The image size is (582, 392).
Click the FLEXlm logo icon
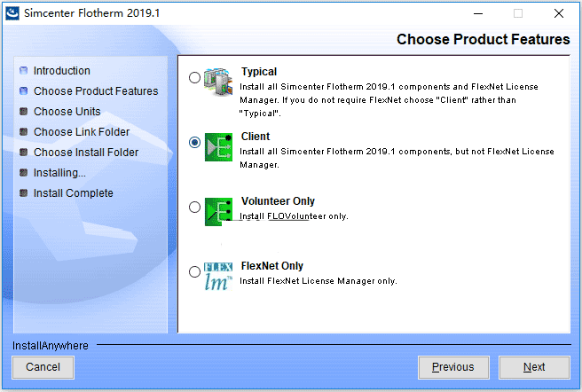(x=218, y=276)
